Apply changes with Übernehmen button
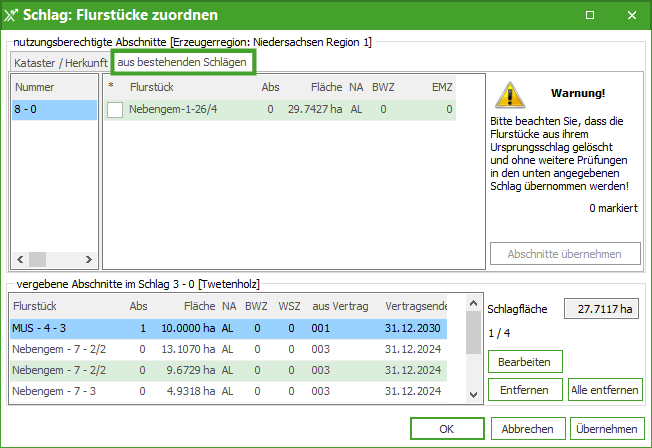 (x=606, y=429)
